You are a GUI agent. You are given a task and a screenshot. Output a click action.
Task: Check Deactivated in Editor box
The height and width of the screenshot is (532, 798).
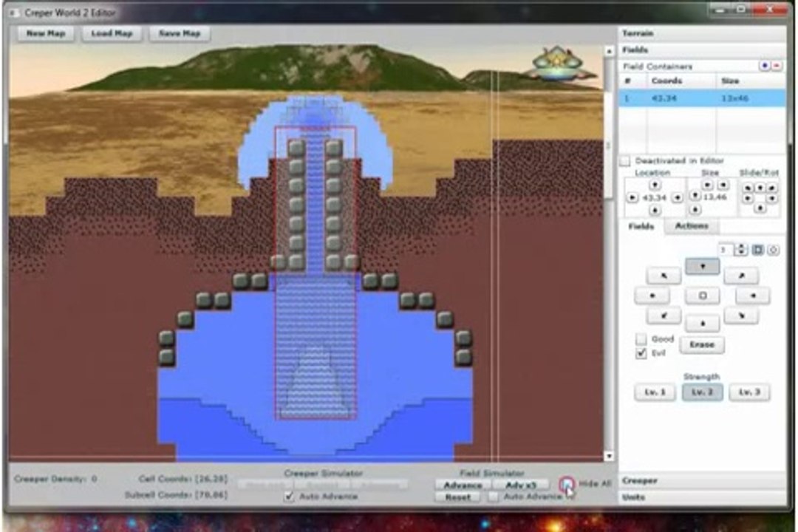pyautogui.click(x=625, y=161)
